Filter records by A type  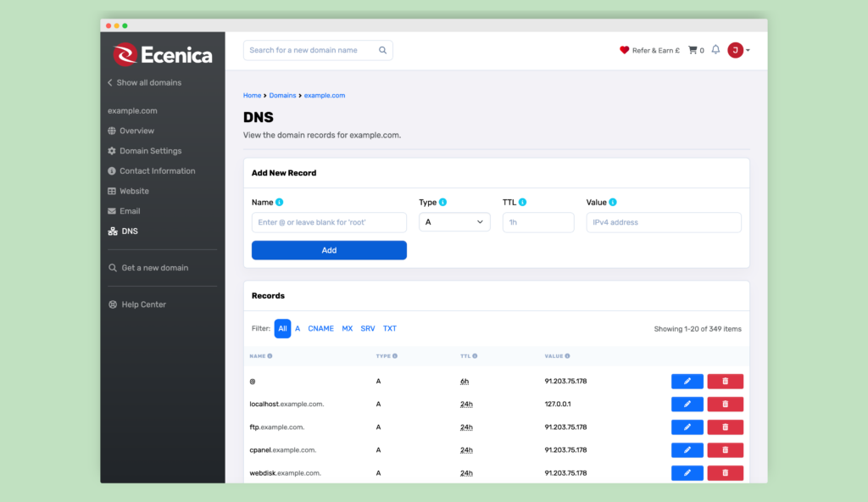298,328
